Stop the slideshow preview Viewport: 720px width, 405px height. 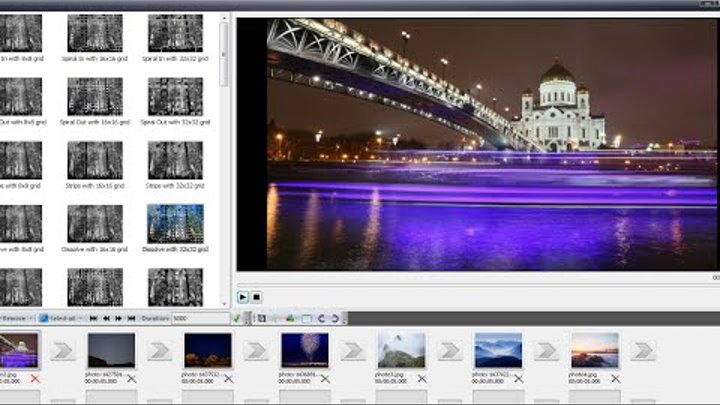(256, 297)
